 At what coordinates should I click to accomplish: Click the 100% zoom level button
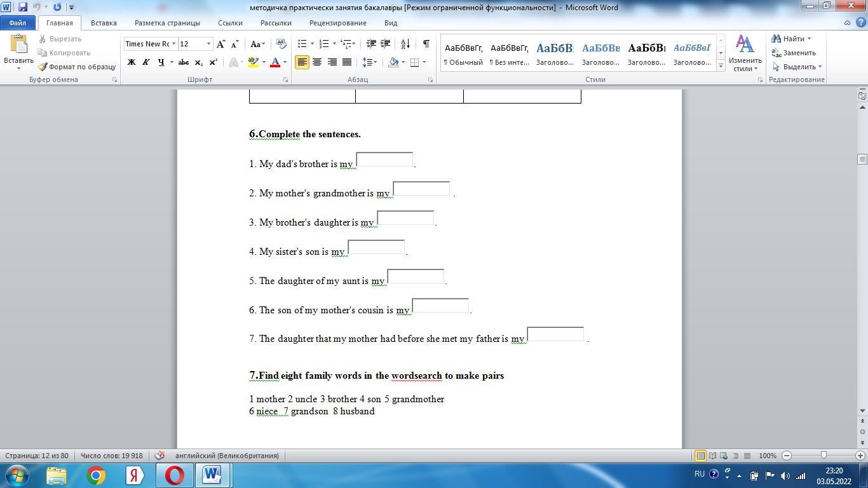click(768, 456)
